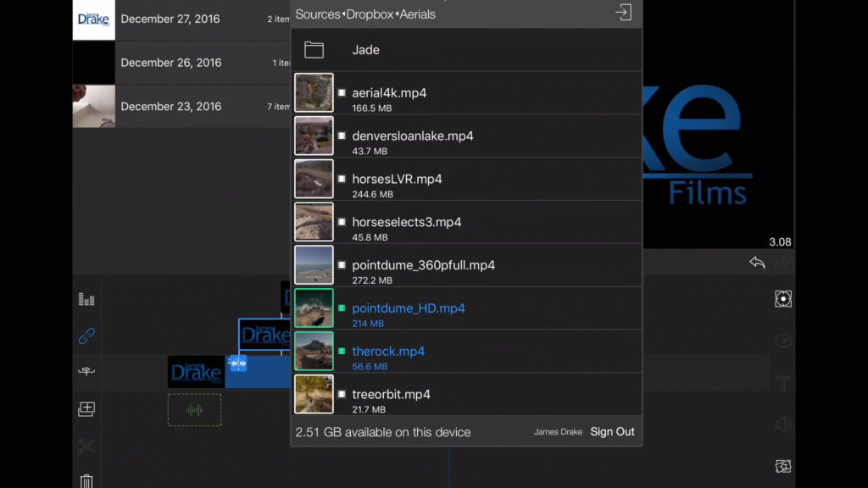Screen dimensions: 868x488
Task: Open the viewer target/frame icon
Action: click(782, 299)
